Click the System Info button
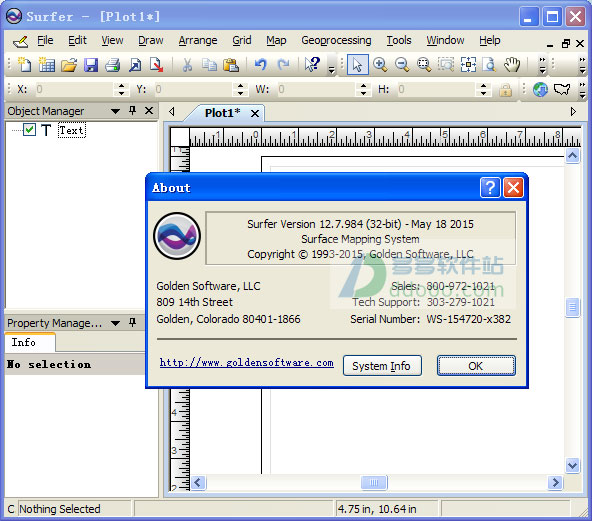The width and height of the screenshot is (592, 521). (382, 365)
